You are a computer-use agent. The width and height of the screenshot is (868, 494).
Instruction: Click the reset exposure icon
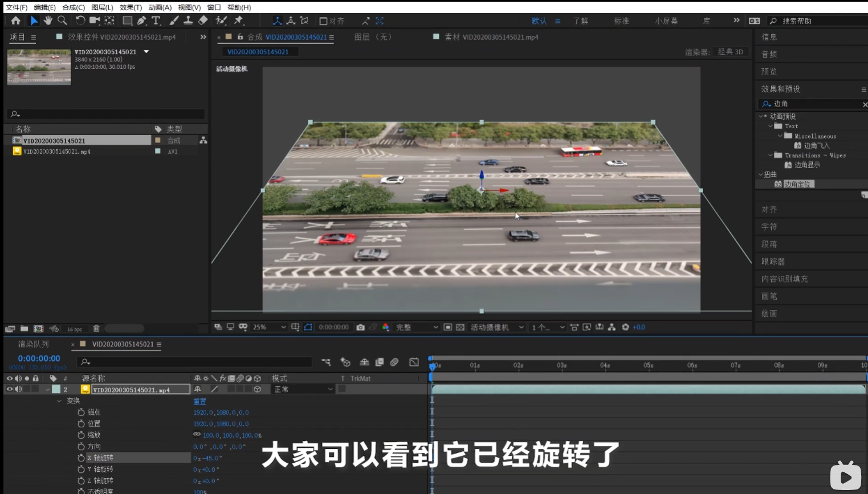pyautogui.click(x=625, y=327)
